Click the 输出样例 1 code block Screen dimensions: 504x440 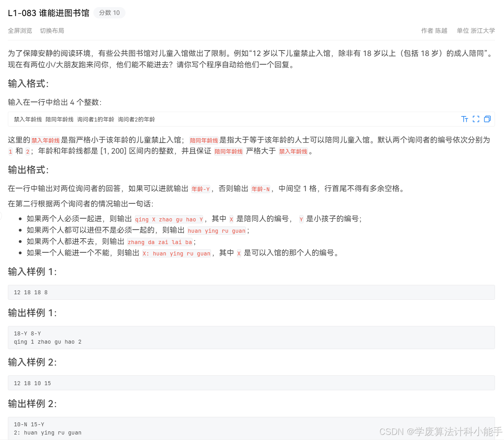click(x=47, y=337)
